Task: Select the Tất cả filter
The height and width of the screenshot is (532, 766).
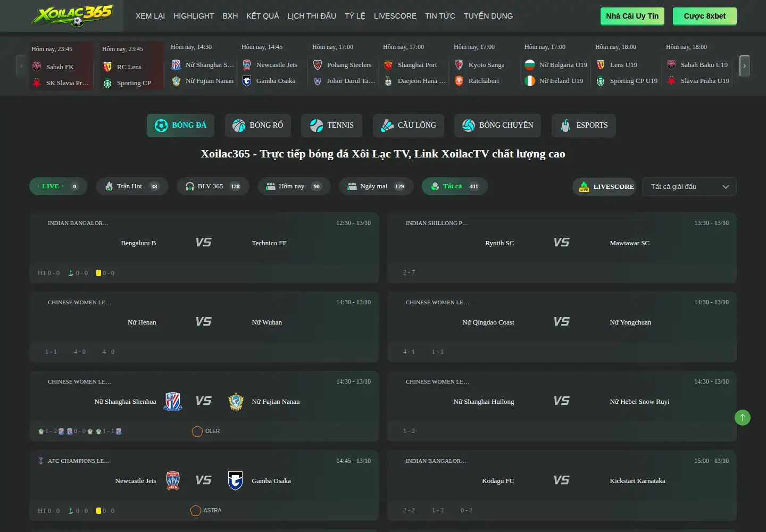Action: point(455,186)
